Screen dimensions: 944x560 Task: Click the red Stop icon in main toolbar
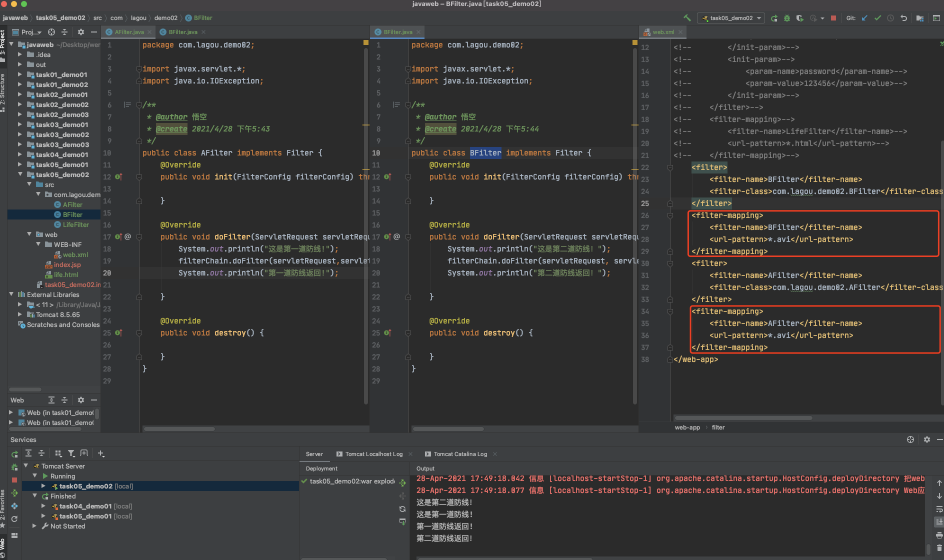(x=833, y=18)
